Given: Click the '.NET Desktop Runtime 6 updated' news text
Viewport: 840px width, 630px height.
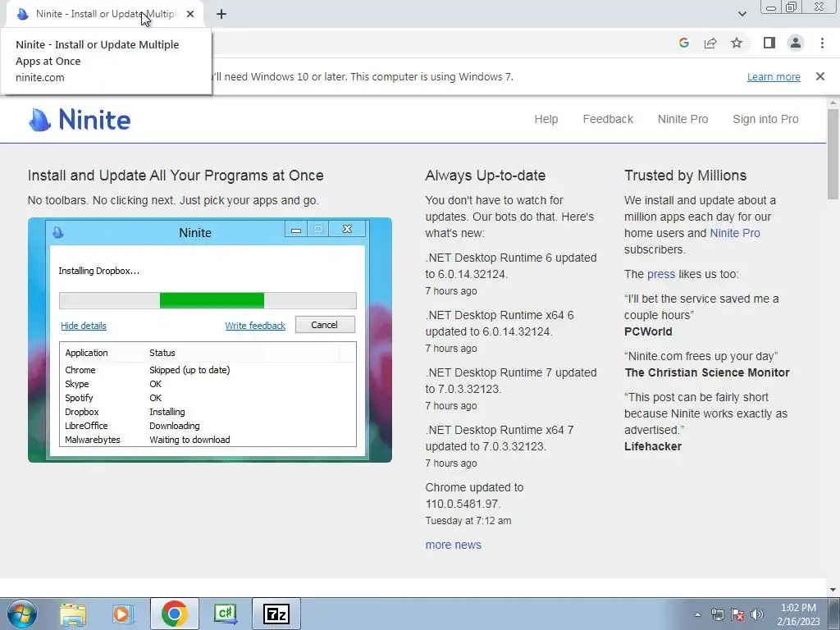Looking at the screenshot, I should (511, 266).
